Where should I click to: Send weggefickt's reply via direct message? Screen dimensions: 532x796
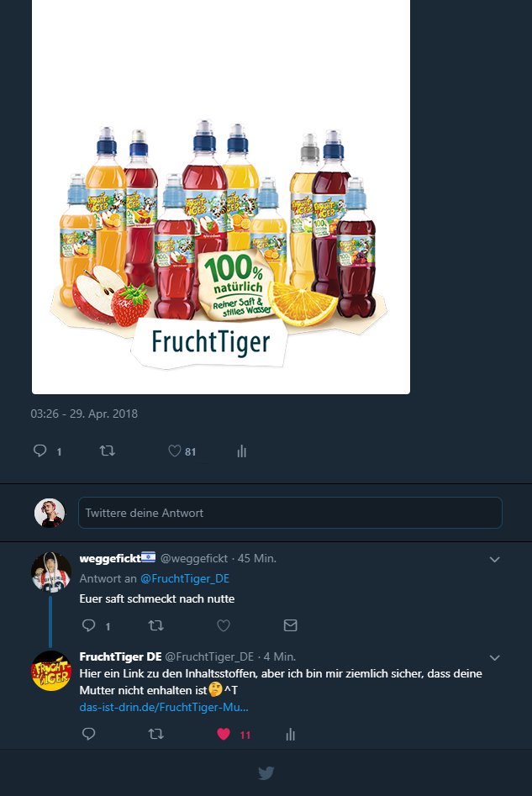(x=291, y=625)
